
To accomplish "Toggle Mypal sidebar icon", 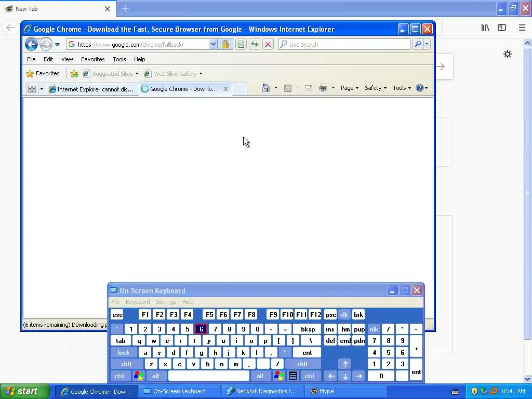I will 502,28.
